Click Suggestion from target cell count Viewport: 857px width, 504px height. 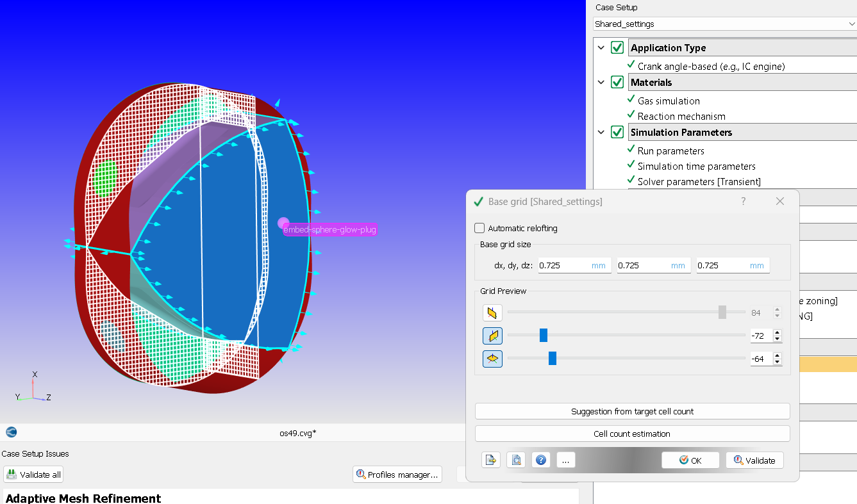click(632, 411)
